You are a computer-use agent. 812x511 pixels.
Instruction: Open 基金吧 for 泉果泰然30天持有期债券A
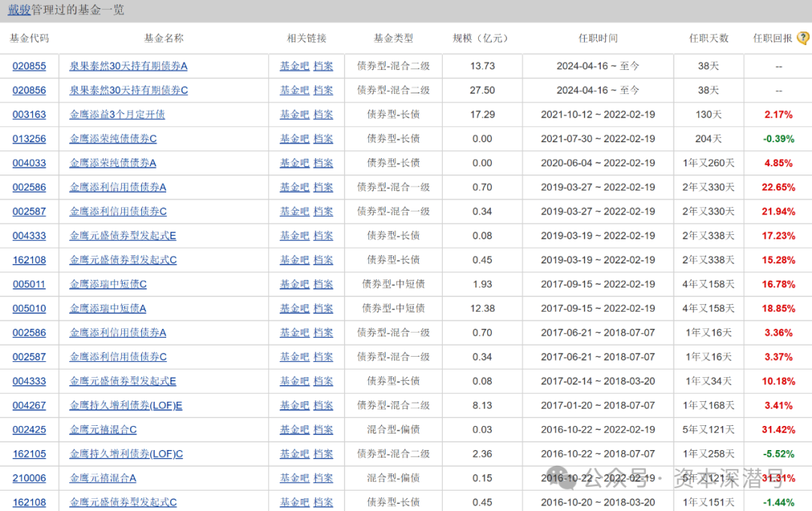(294, 65)
